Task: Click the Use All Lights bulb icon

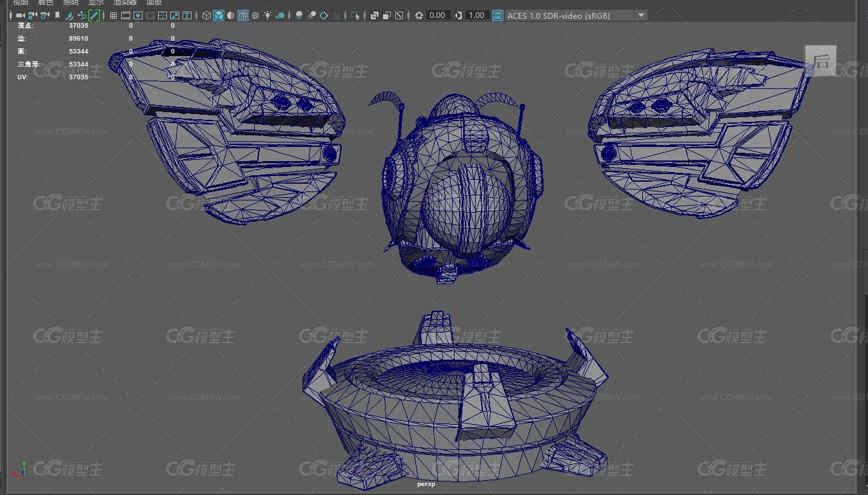Action: (x=268, y=15)
